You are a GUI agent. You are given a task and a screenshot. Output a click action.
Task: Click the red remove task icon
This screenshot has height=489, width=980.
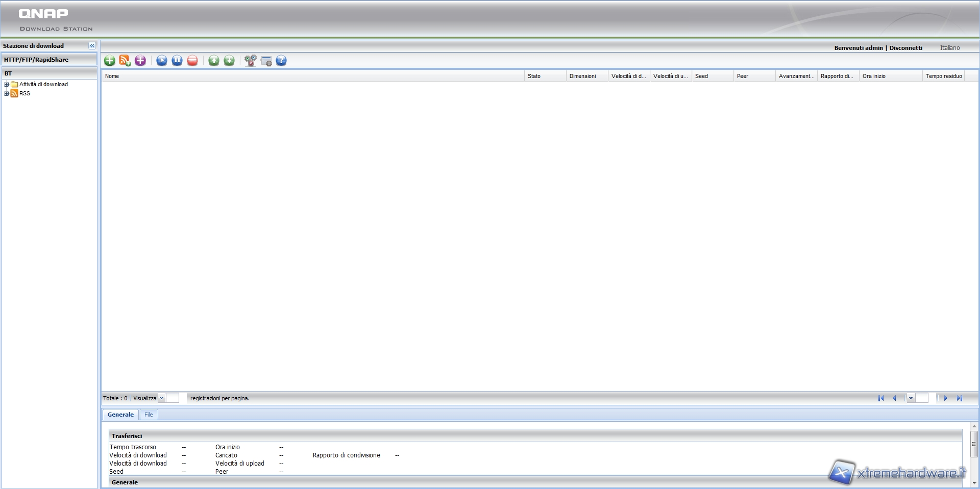192,61
